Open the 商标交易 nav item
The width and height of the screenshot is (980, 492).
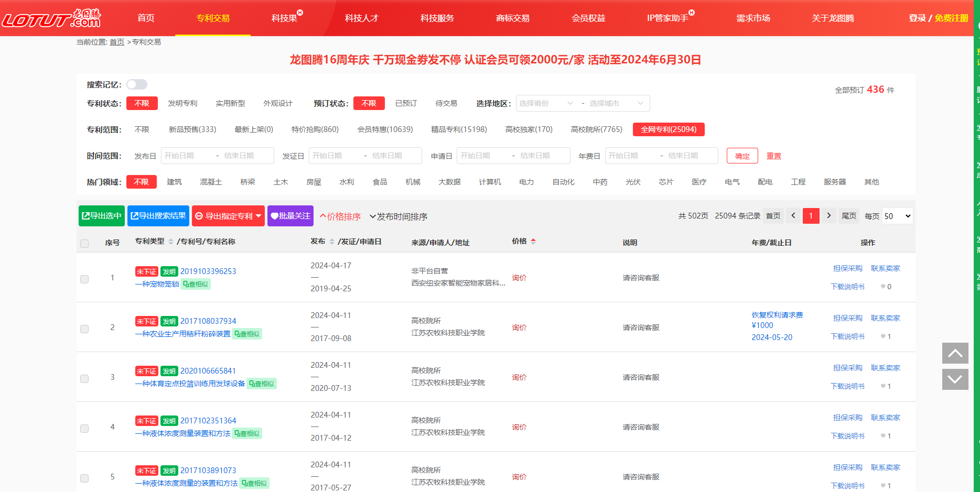(513, 18)
